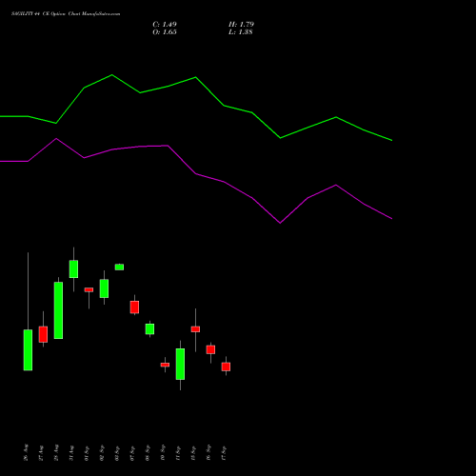Select the green candle above 31 Aug
The height and width of the screenshot is (476, 476).
point(73,268)
